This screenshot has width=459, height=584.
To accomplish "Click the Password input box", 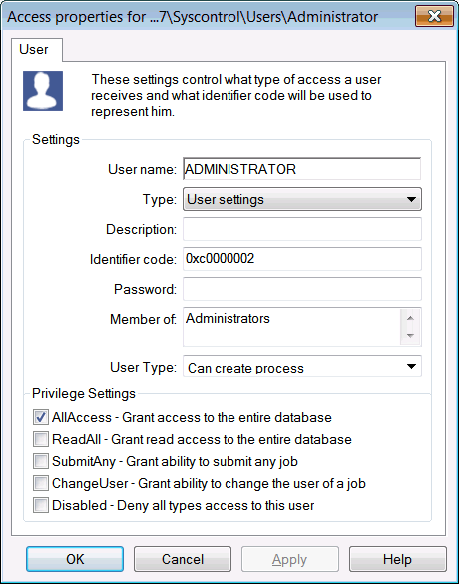I will [302, 289].
